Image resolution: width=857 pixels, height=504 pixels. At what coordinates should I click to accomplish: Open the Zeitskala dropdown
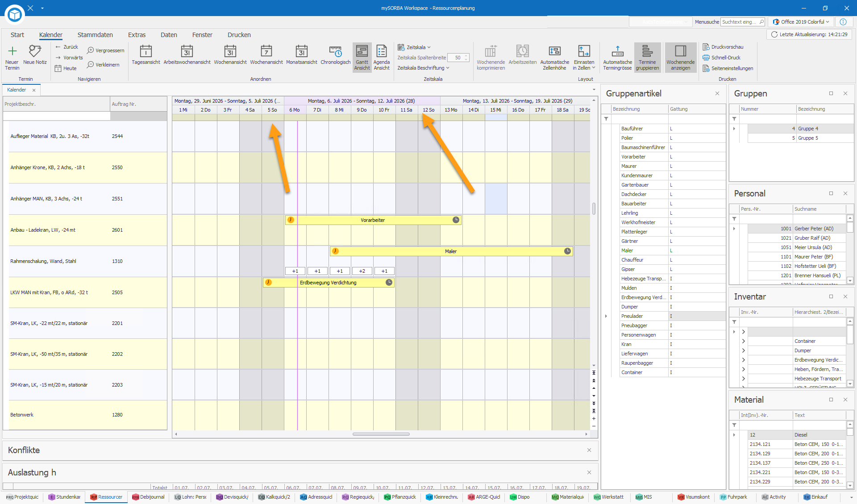coord(414,47)
